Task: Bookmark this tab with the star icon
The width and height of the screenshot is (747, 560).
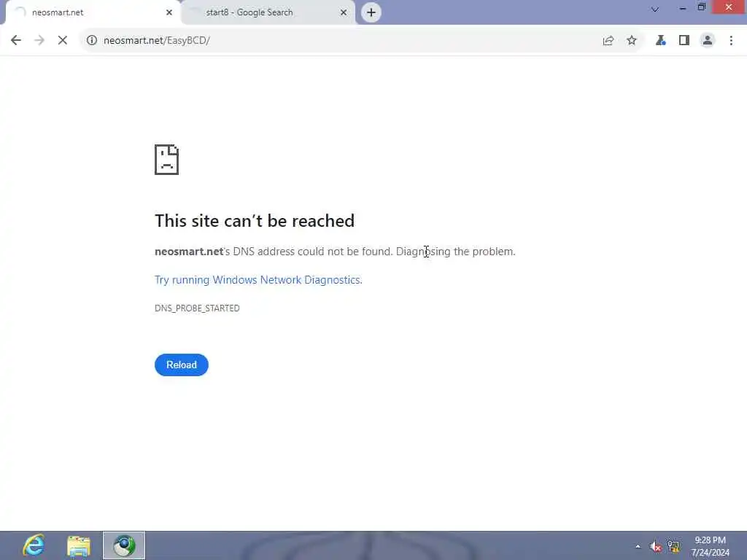Action: [x=631, y=41]
